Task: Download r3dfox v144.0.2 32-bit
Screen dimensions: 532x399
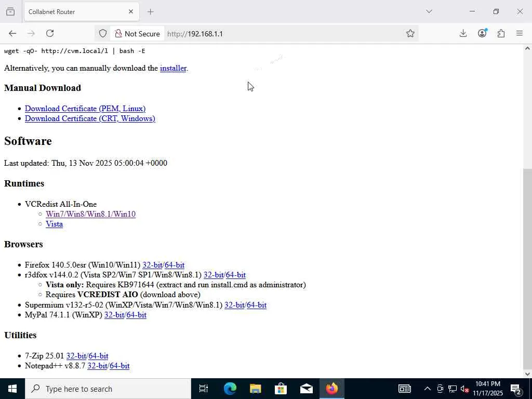Action: click(214, 275)
